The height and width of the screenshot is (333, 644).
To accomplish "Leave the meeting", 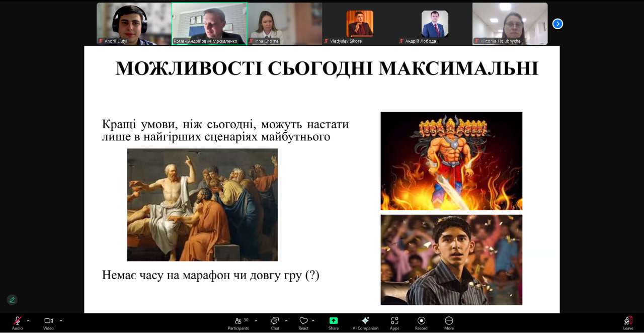I will pos(628,322).
